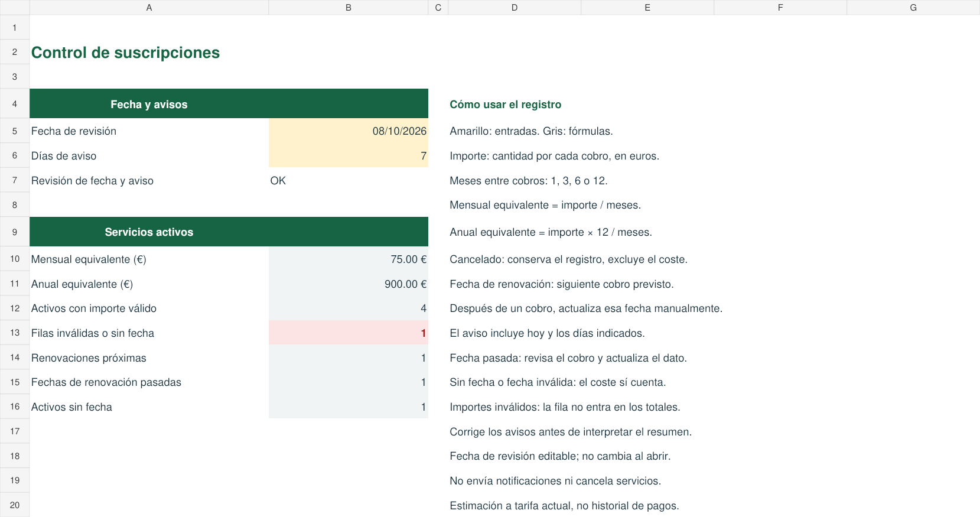Select 'Fechas de renovación pasadas' label

[106, 382]
